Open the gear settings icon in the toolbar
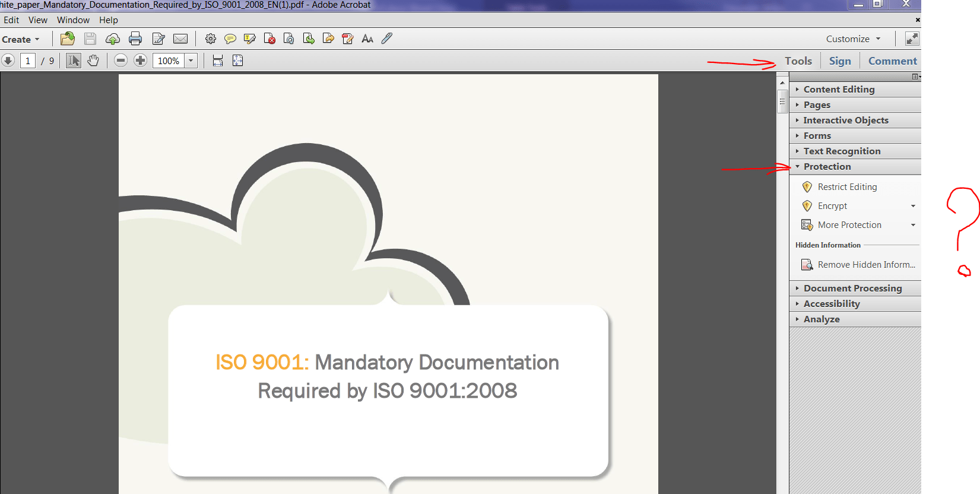The image size is (980, 494). coord(211,39)
